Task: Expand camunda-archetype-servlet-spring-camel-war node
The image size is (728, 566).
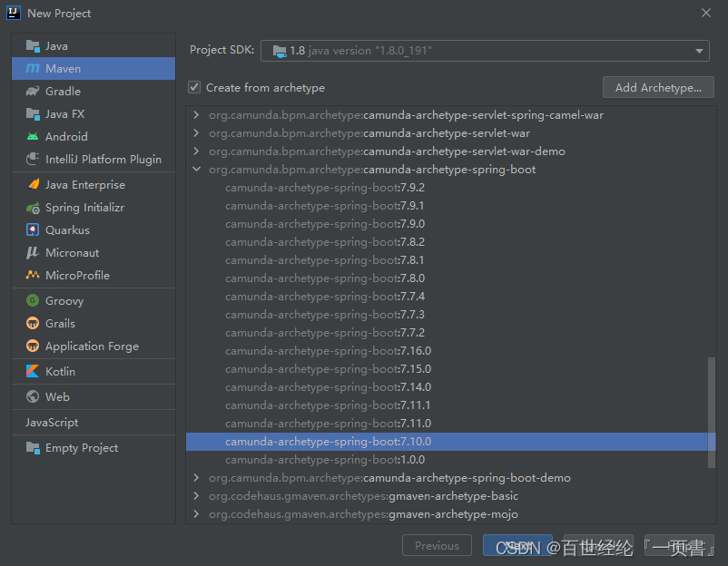Action: pos(196,114)
